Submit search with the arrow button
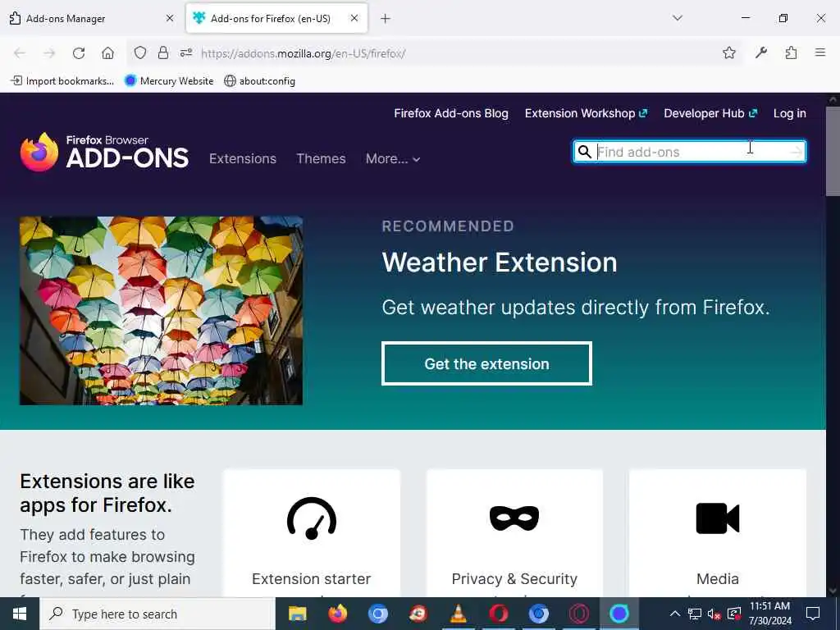 coord(797,152)
